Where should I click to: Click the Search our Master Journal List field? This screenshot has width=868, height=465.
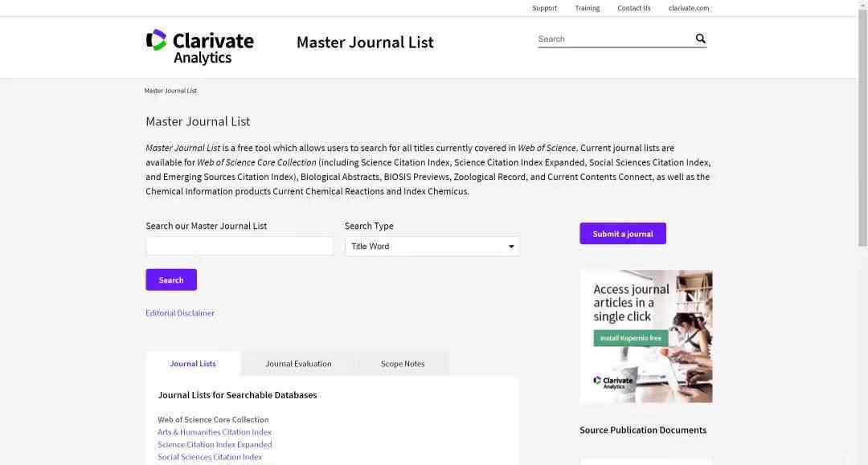(240, 246)
